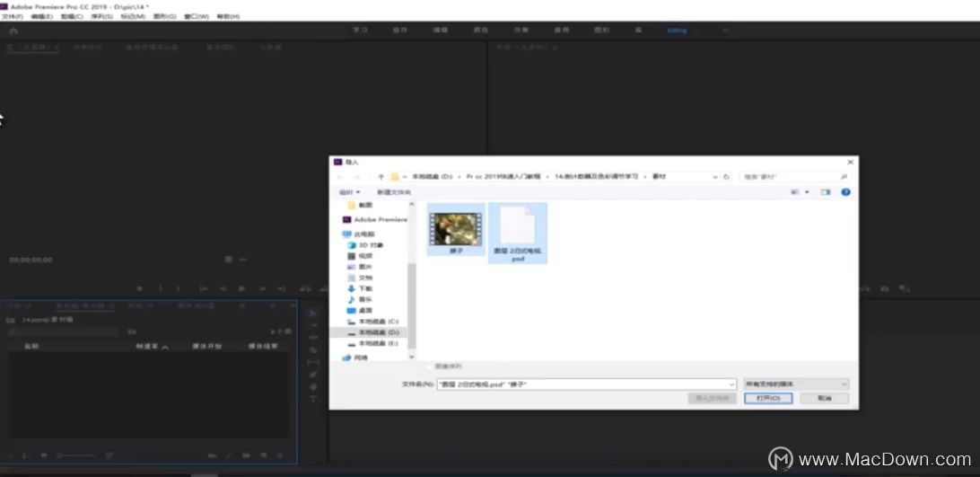Click the 取消 button
The width and height of the screenshot is (980, 477).
(x=825, y=398)
